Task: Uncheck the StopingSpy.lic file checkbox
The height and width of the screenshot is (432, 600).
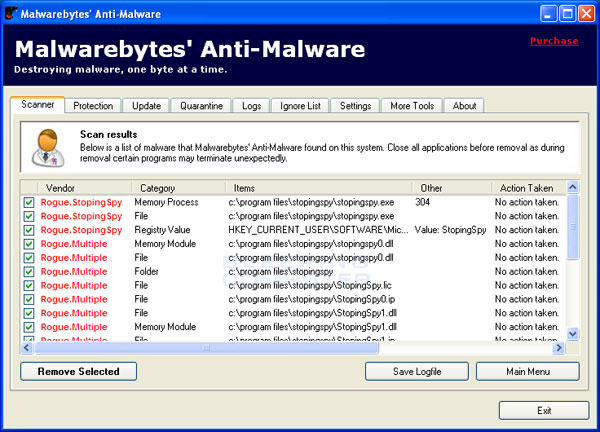Action: (29, 285)
